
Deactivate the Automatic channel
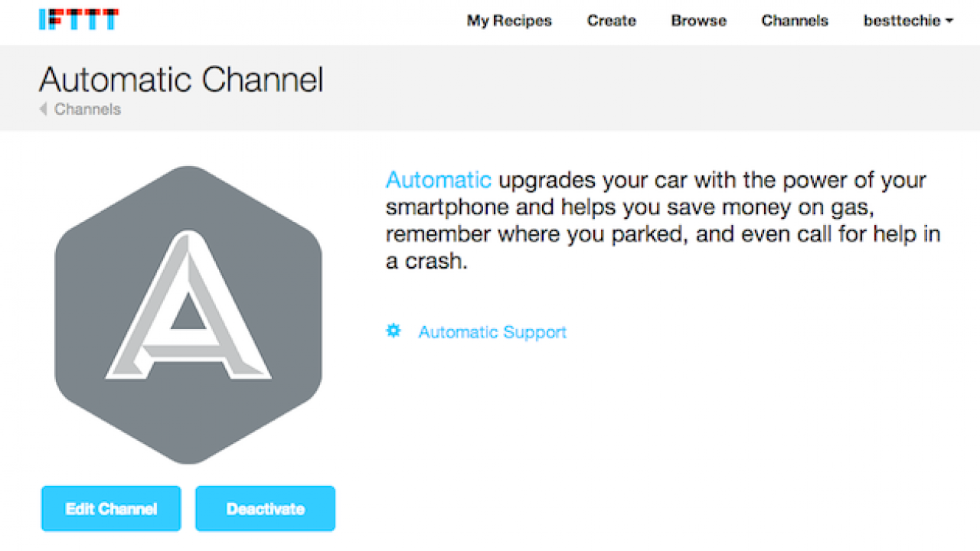coord(264,508)
